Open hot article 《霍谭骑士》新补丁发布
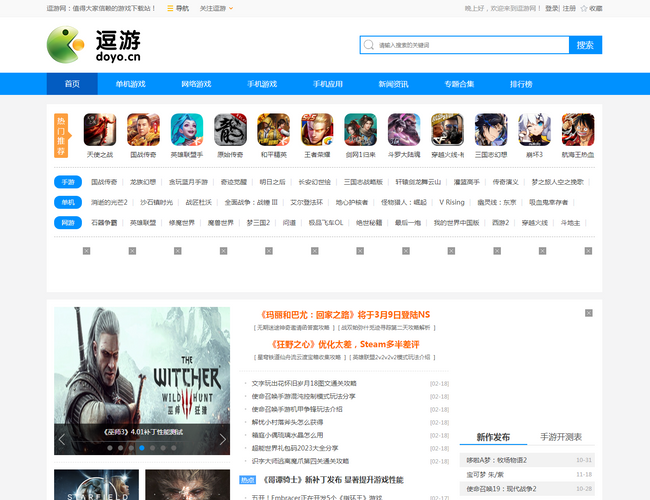 coord(333,480)
